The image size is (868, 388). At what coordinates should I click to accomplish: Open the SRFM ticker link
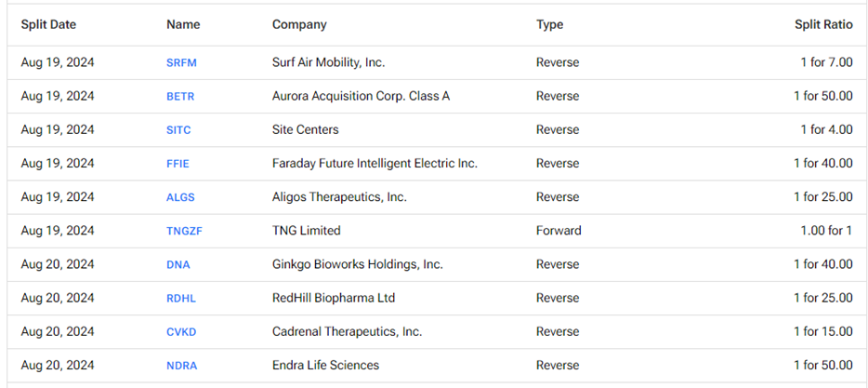click(181, 63)
